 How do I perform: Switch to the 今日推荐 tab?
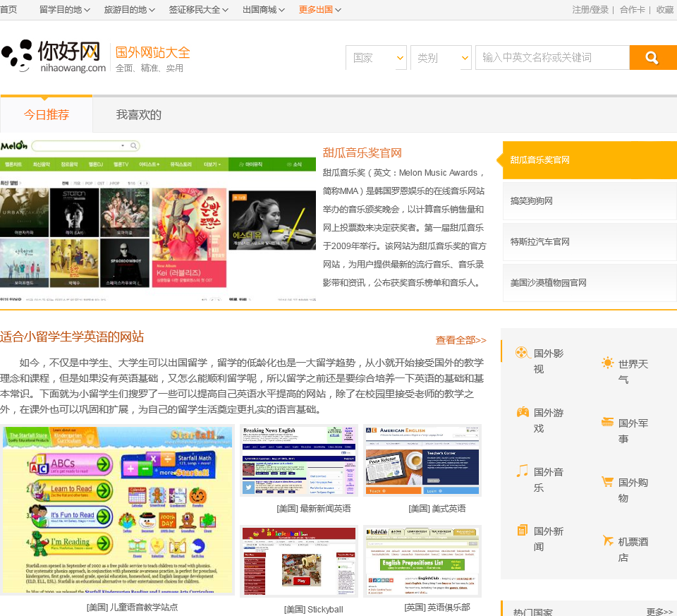[x=47, y=114]
